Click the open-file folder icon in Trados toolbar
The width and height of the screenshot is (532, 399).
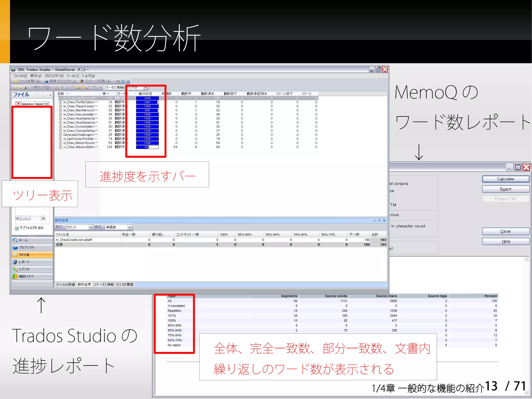pos(16,81)
